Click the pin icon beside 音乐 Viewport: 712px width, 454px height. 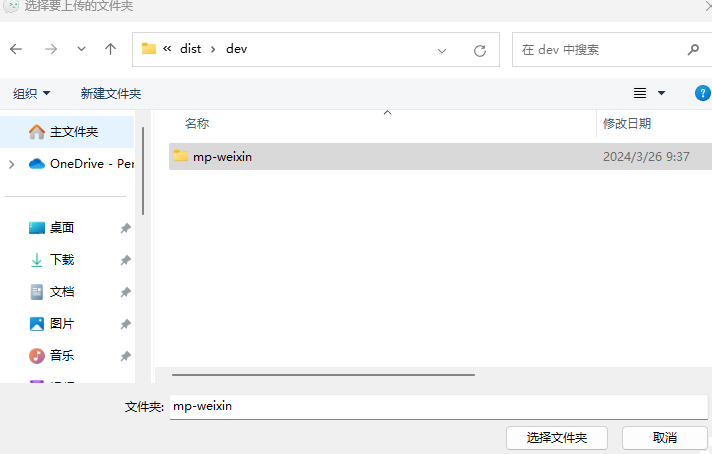(x=125, y=356)
